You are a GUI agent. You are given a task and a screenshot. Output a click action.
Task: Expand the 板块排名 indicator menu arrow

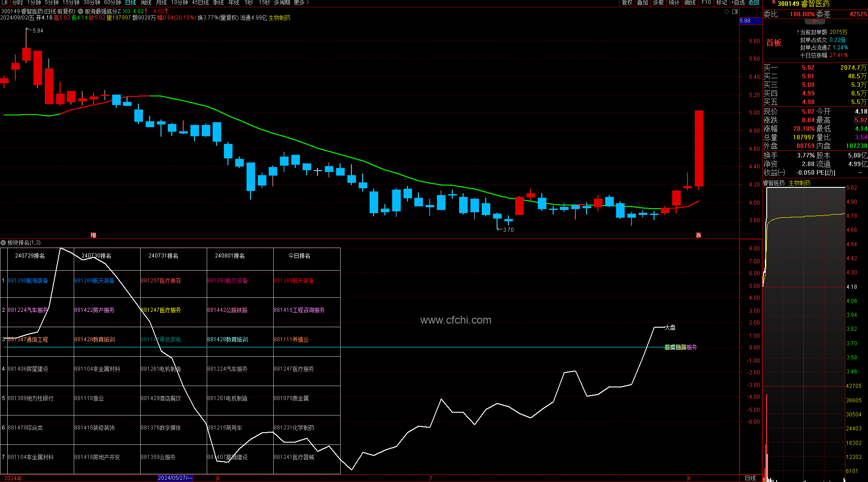click(3, 243)
